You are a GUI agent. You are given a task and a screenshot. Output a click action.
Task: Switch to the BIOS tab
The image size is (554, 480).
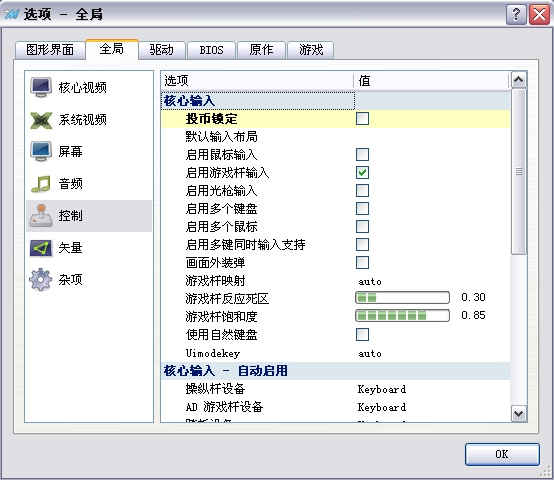point(211,50)
